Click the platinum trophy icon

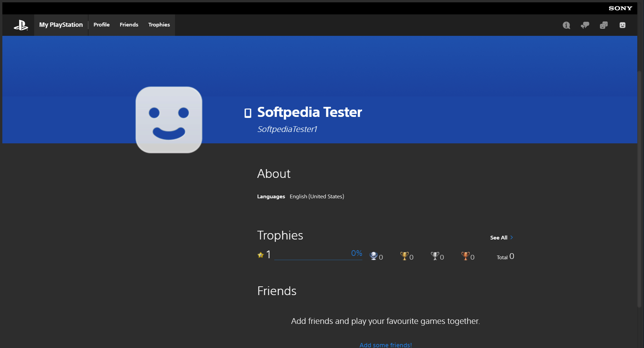click(373, 256)
